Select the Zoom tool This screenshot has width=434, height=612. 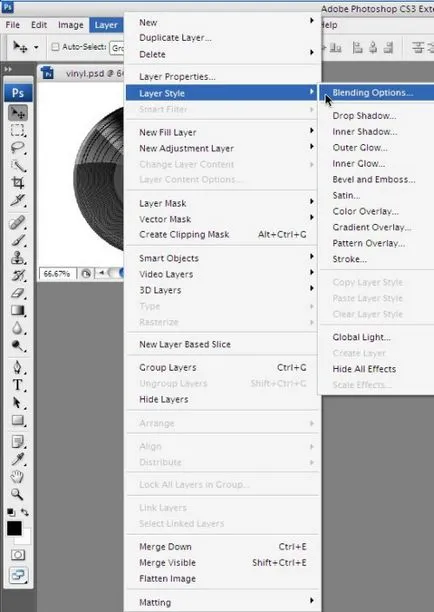[18, 495]
